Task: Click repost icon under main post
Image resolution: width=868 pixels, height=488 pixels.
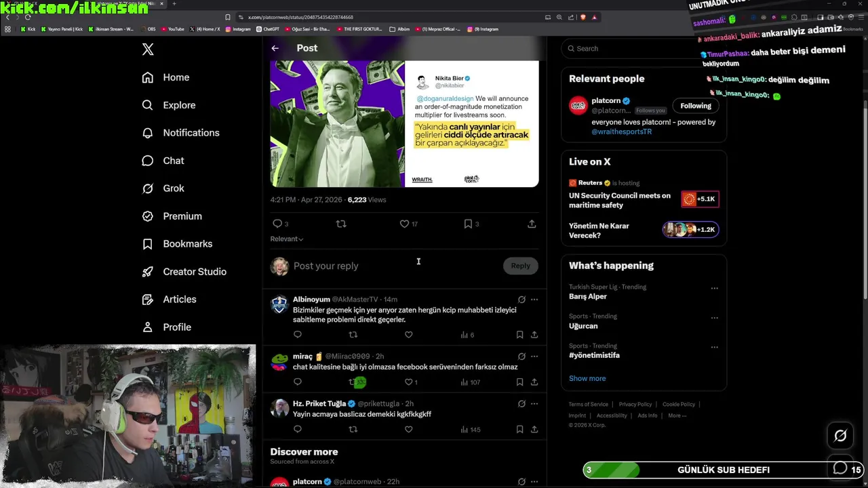Action: [341, 224]
